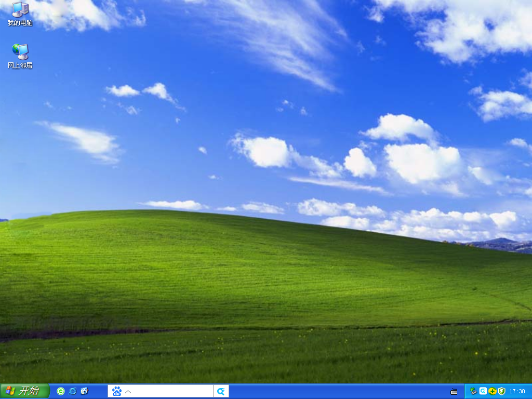Click the yellow plus tray icon

click(x=492, y=391)
